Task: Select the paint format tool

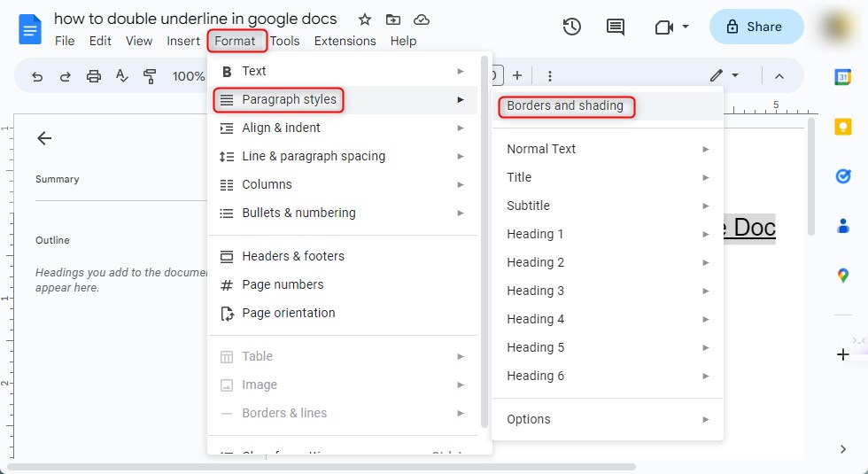Action: tap(150, 76)
